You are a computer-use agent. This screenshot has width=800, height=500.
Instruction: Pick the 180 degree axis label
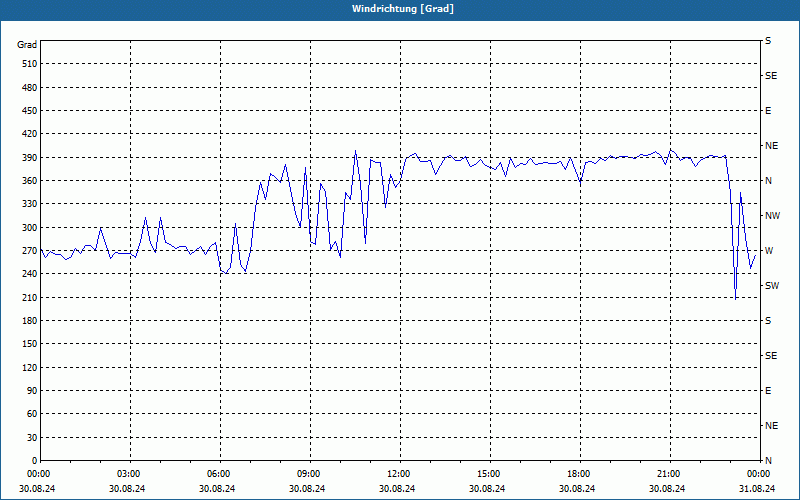30,321
